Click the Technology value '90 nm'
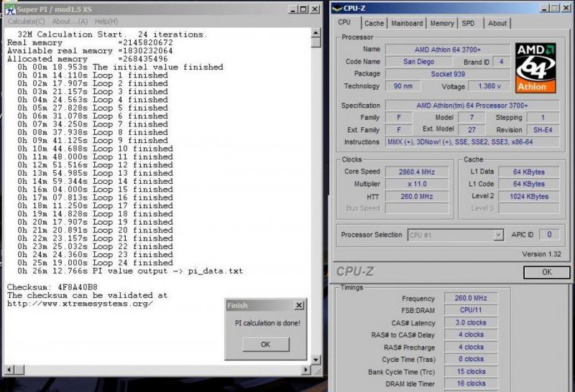Screen dimensions: 575x392 [x=402, y=86]
